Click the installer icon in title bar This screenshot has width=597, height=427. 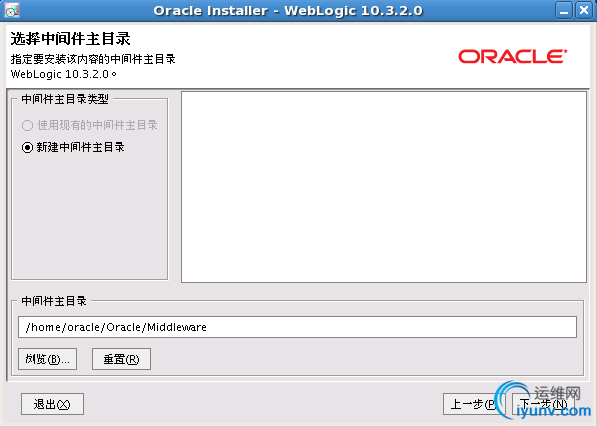tap(11, 10)
